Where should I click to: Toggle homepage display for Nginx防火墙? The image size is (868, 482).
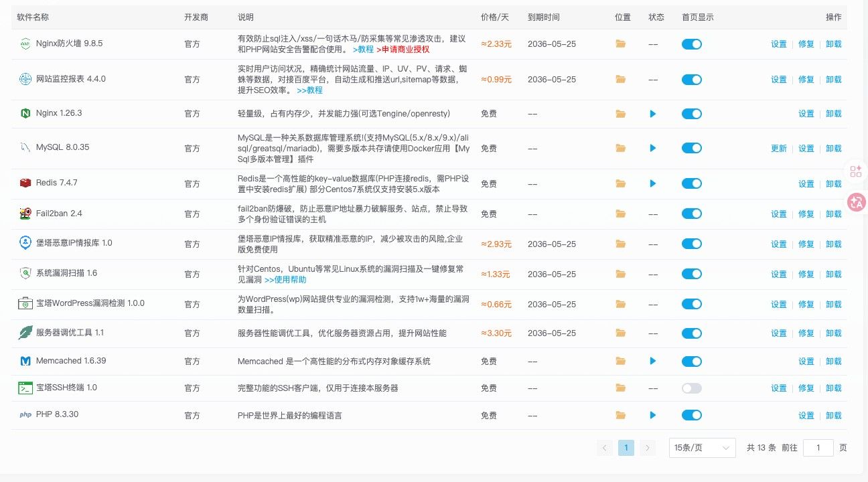click(x=692, y=44)
